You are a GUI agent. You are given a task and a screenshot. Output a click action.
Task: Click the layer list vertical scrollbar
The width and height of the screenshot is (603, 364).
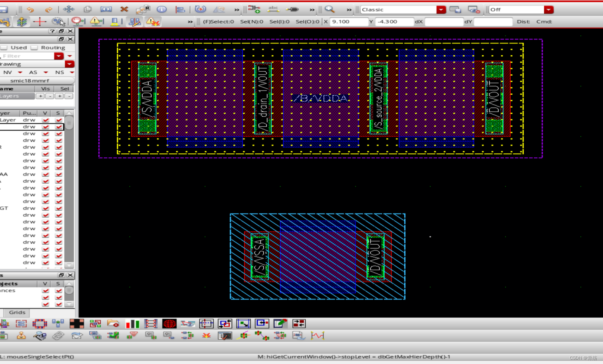pyautogui.click(x=69, y=189)
